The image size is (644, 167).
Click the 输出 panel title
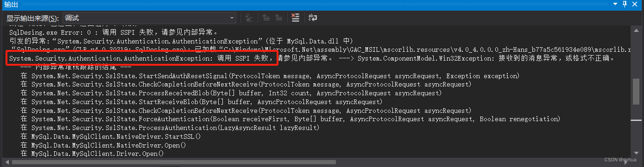click(11, 4)
